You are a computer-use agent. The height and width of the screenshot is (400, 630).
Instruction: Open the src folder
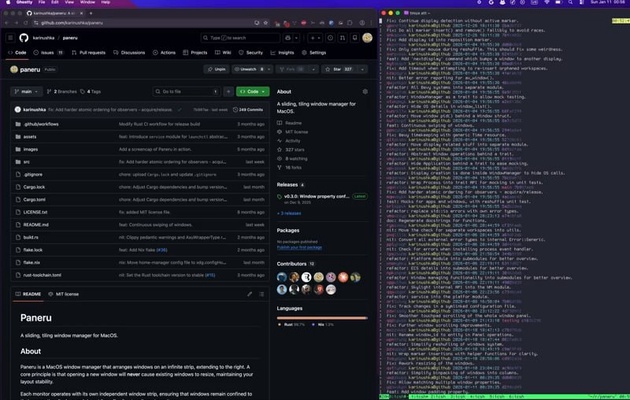point(26,162)
